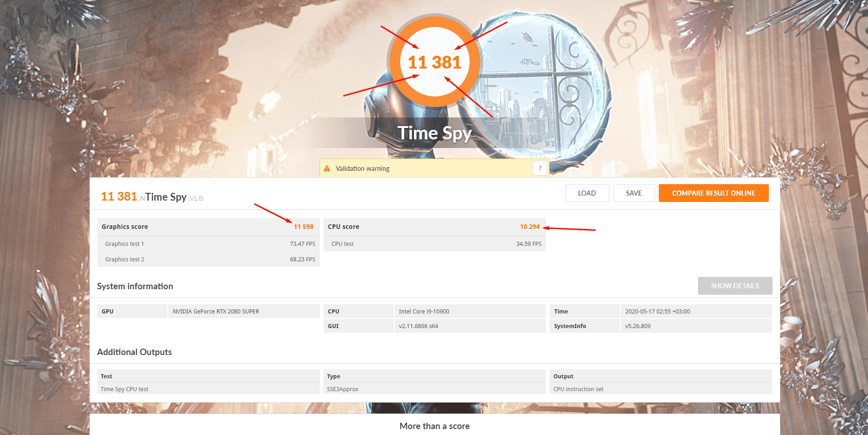Select the Graphics score value 11 598
Screen dimensions: 868x435
coord(303,227)
